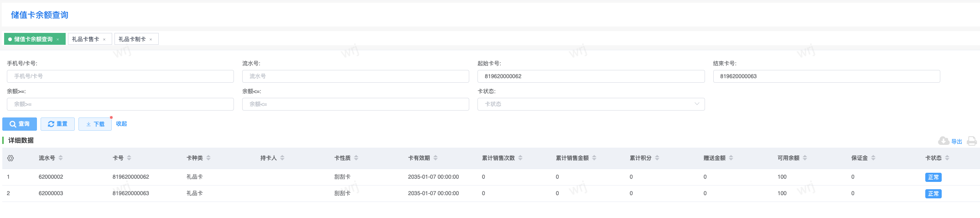Click the 下载 download button

pyautogui.click(x=95, y=124)
